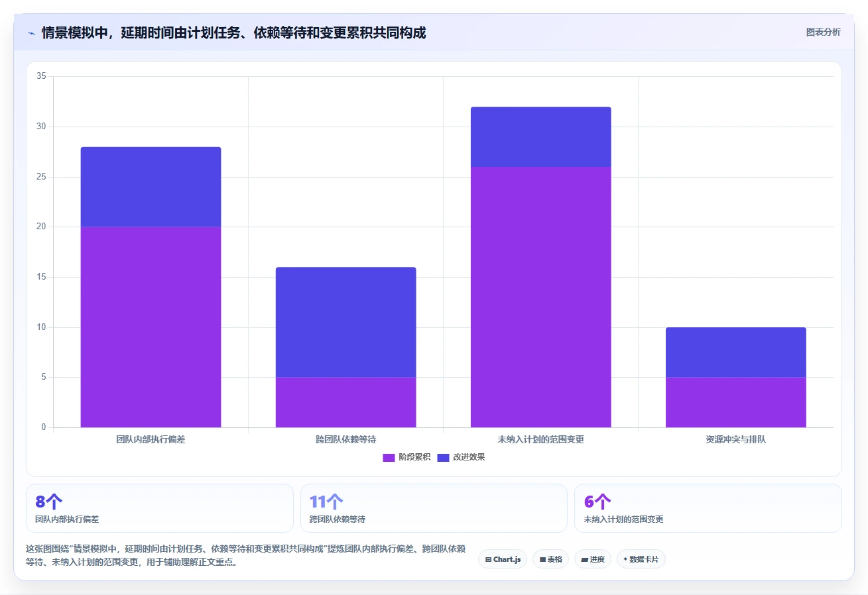Click the description paragraph starting 这张图围绕
Viewport: 868px width, 595px height.
[x=245, y=555]
